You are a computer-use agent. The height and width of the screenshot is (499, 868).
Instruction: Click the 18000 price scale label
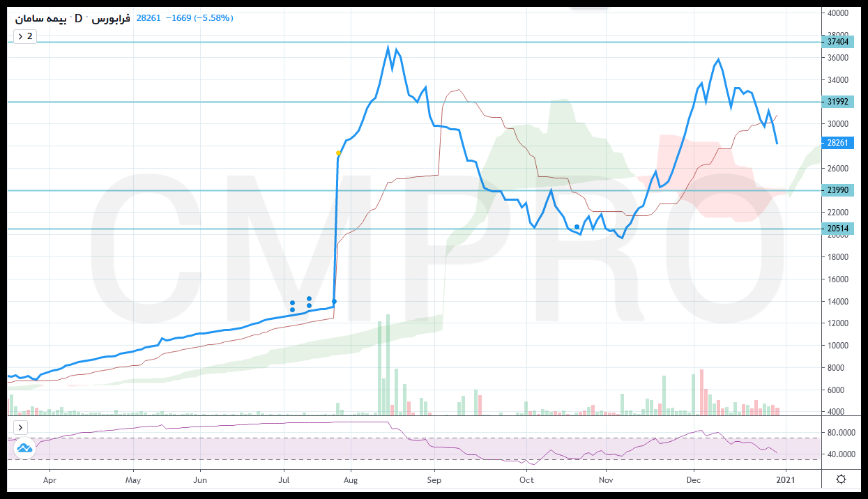[837, 257]
